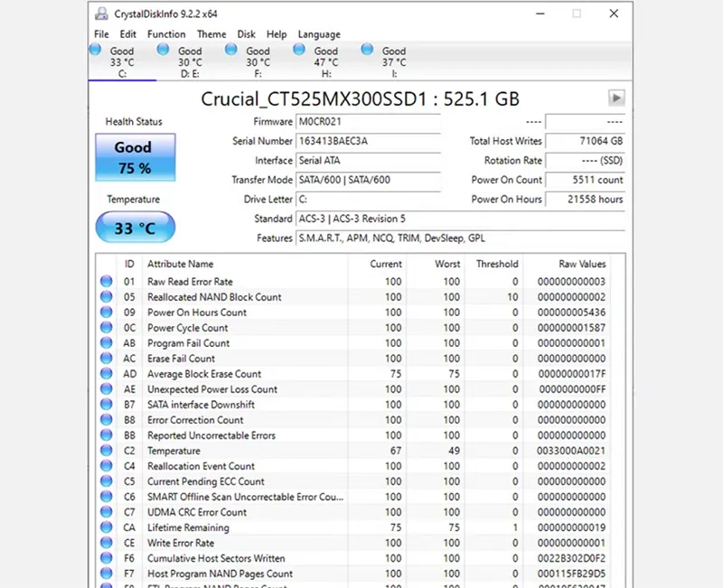Open the Function menu
The image size is (723, 588).
pos(166,34)
